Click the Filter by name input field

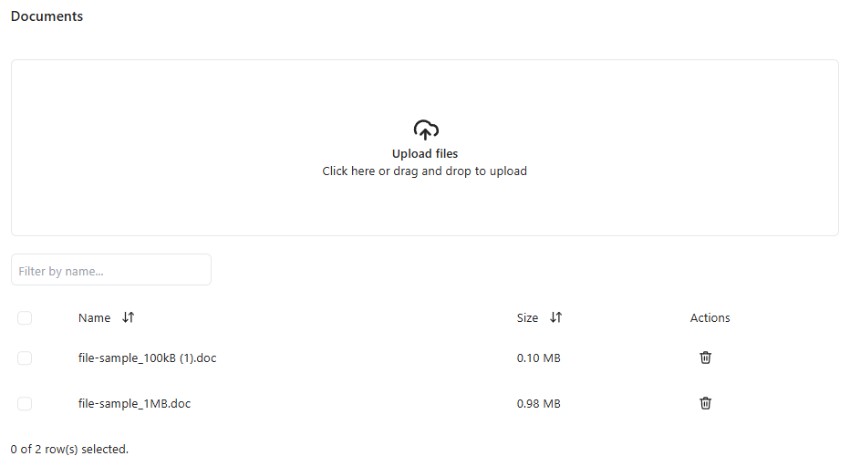tap(111, 270)
